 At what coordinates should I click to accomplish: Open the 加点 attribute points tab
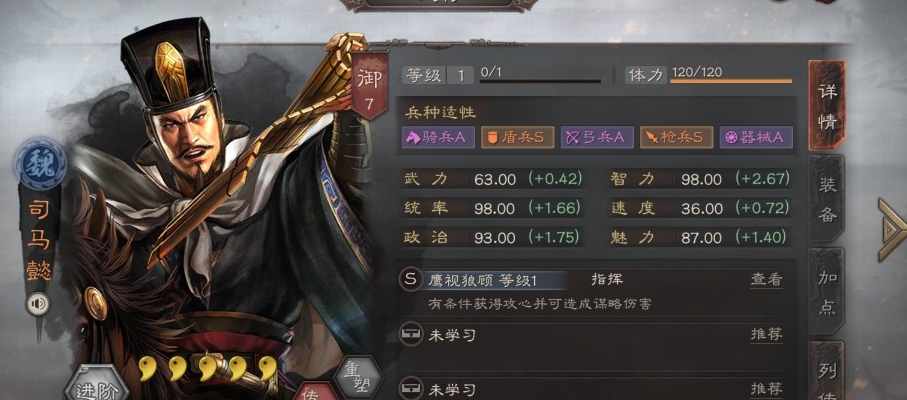click(x=827, y=292)
